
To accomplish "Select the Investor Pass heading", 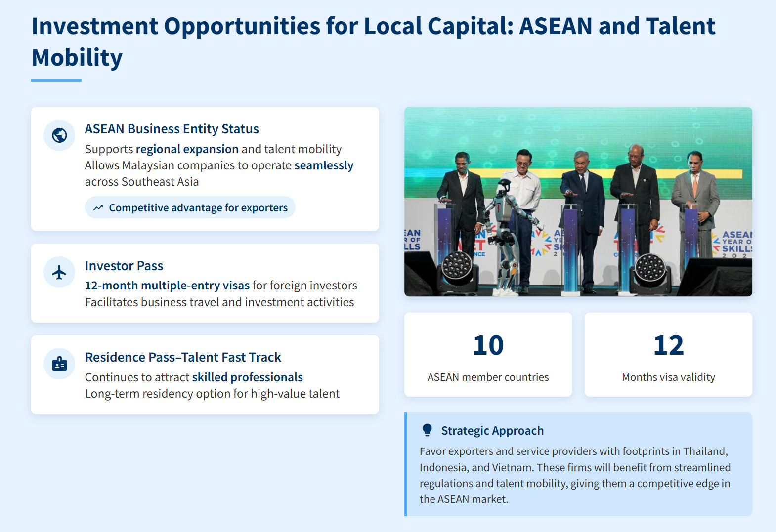I will click(x=124, y=266).
